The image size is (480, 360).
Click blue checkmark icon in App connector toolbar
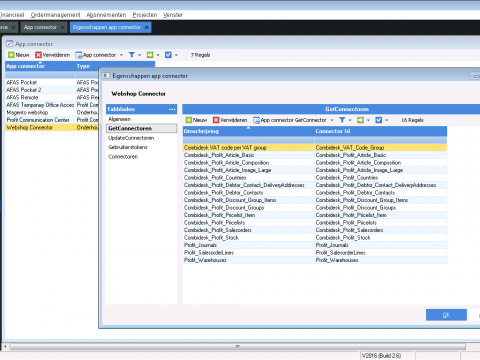(168, 55)
